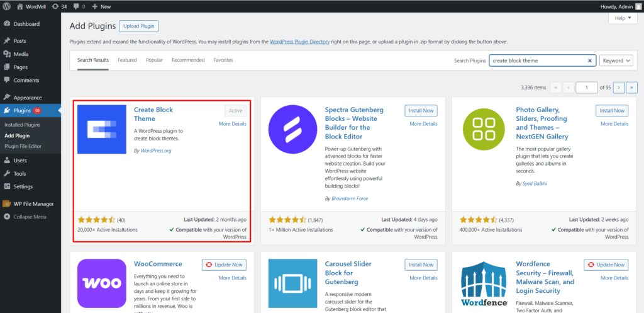Open the Keyword search type dropdown
Image resolution: width=644 pixels, height=313 pixels.
pos(616,60)
